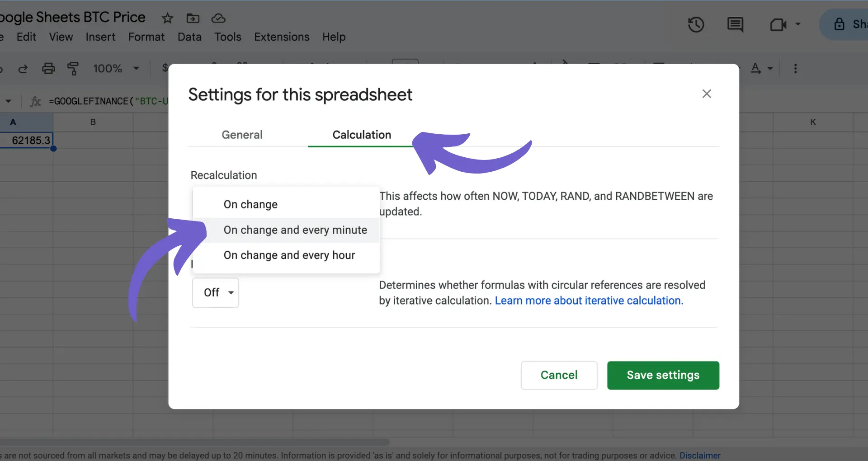Open the toolbar three-dot more menu
The height and width of the screenshot is (461, 868).
tap(796, 68)
